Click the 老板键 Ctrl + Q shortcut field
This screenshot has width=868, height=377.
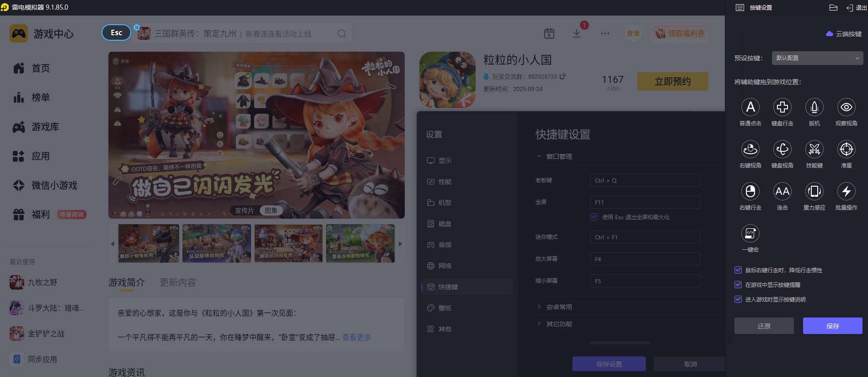tap(645, 180)
